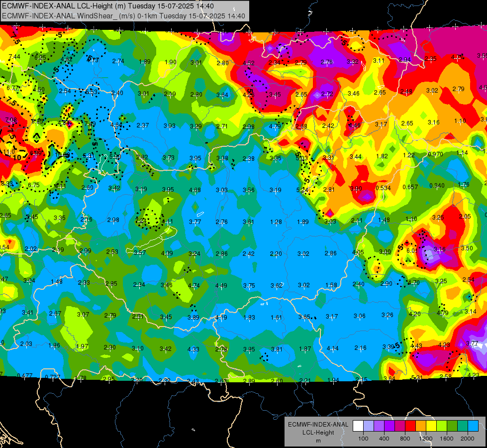This screenshot has height=448, width=487.
Task: Click the medium violet legend swatch
Action: tap(379, 426)
